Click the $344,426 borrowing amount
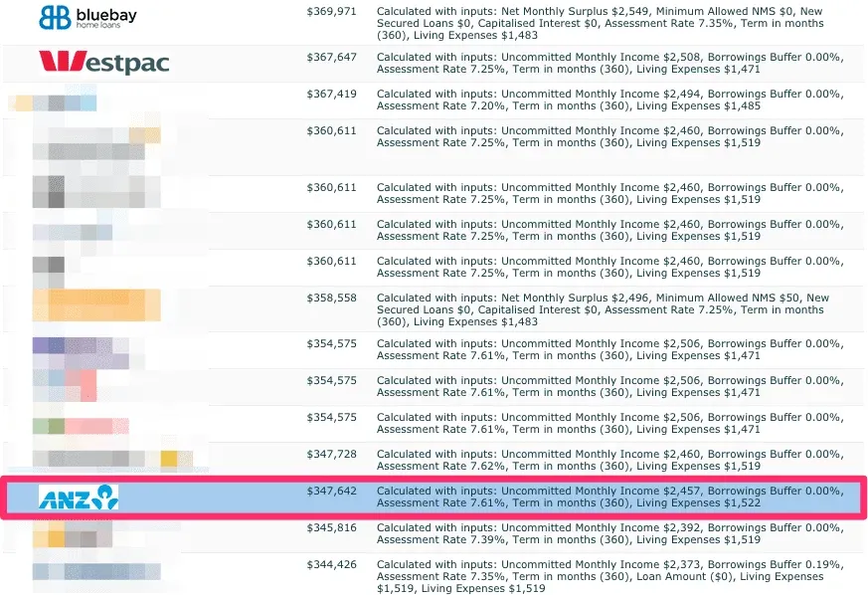The width and height of the screenshot is (868, 595). (x=331, y=564)
